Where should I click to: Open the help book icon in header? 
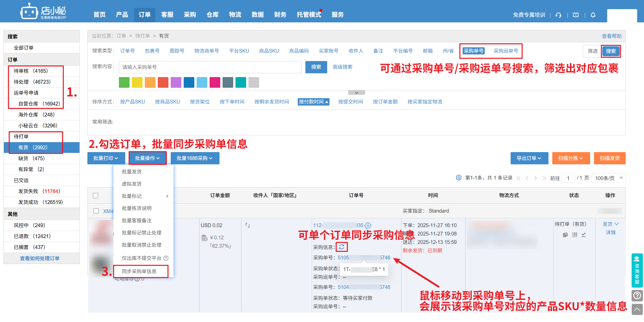click(x=576, y=15)
